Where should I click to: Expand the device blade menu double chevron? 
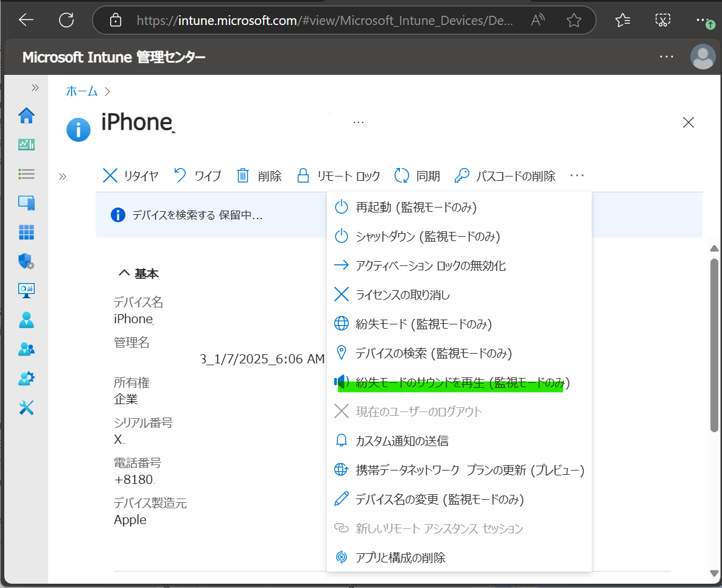pos(63,177)
